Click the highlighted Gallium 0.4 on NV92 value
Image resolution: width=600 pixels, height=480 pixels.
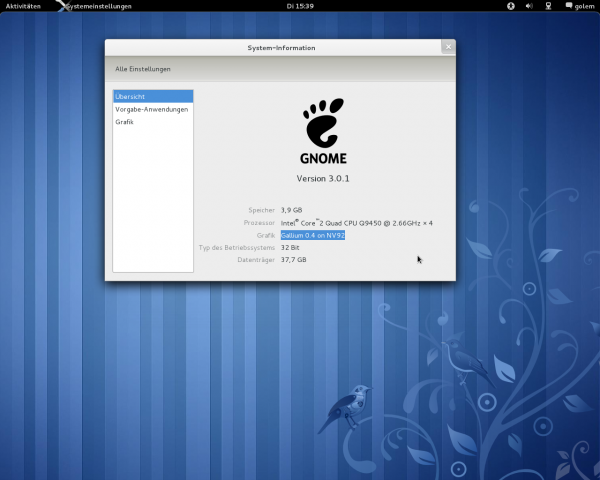click(313, 235)
